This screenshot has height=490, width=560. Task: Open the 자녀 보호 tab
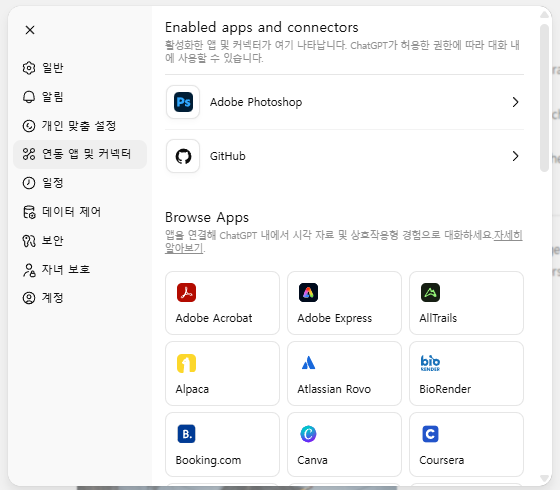(80, 270)
